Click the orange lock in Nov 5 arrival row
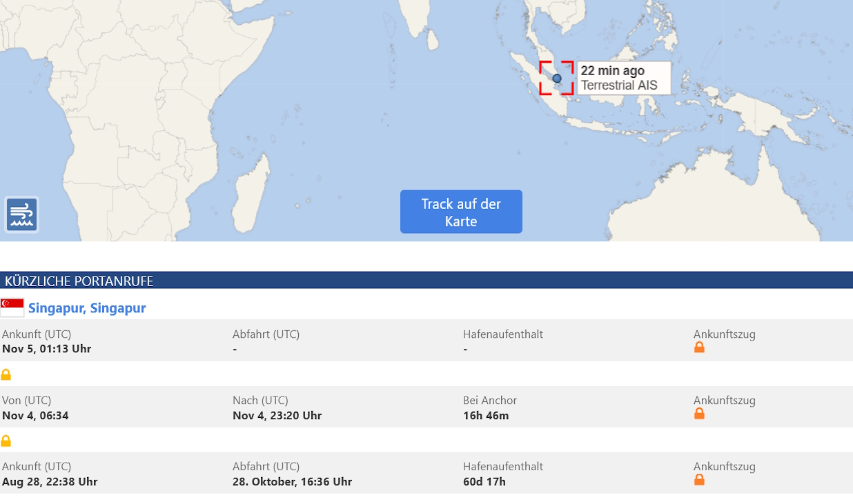Image resolution: width=853 pixels, height=504 pixels. coord(699,347)
